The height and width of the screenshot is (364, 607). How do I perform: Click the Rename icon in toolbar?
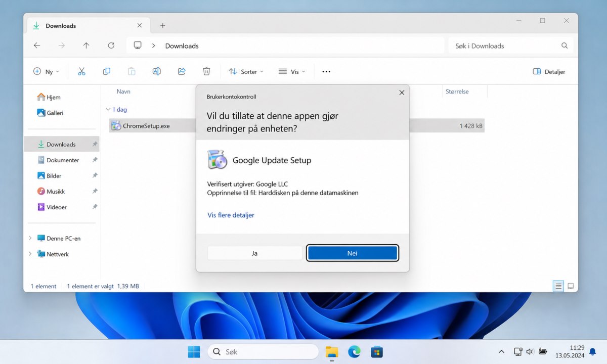pyautogui.click(x=157, y=72)
